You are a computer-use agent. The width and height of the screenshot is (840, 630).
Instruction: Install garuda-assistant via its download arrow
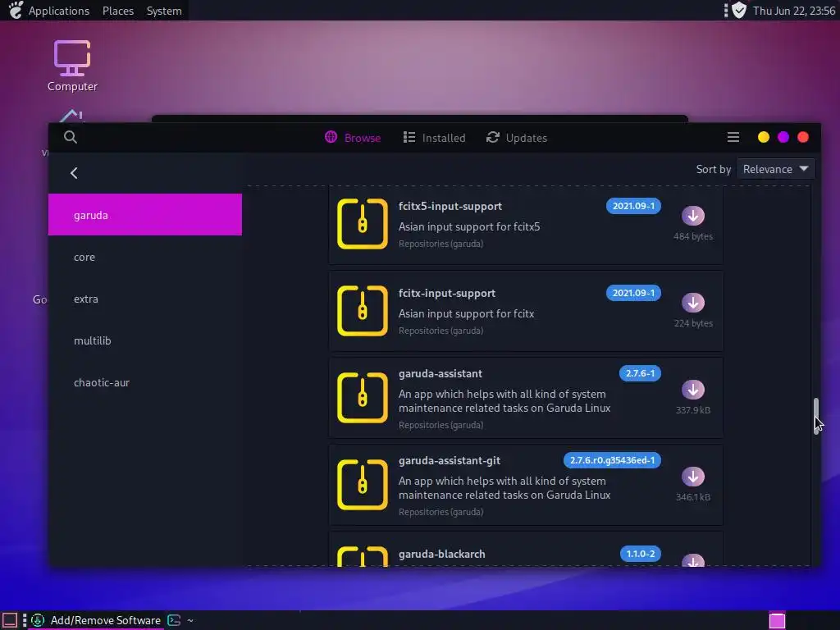click(692, 390)
